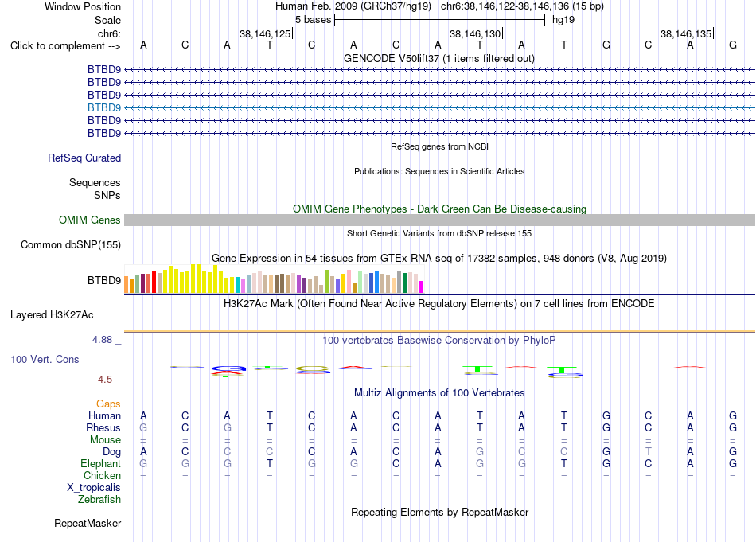
Task: Open the OMIM Gene Phenotypes track title
Action: 439,209
